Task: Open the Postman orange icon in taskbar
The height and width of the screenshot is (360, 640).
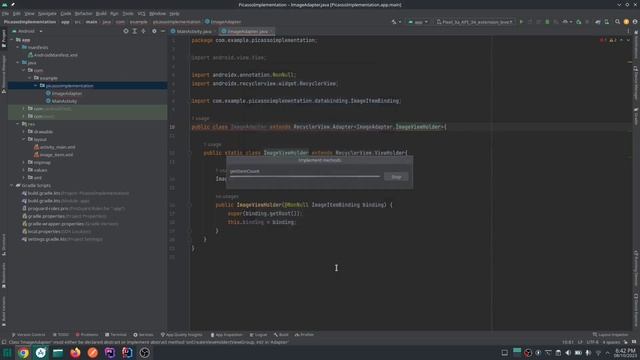Action: click(x=93, y=353)
